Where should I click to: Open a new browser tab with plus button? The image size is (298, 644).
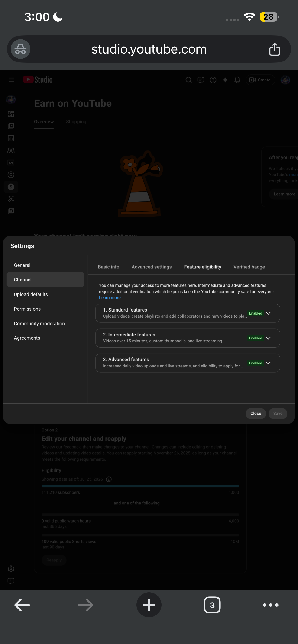tap(149, 605)
